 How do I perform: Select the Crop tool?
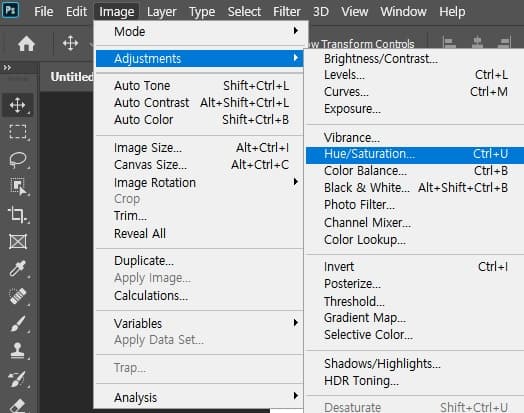click(x=18, y=214)
